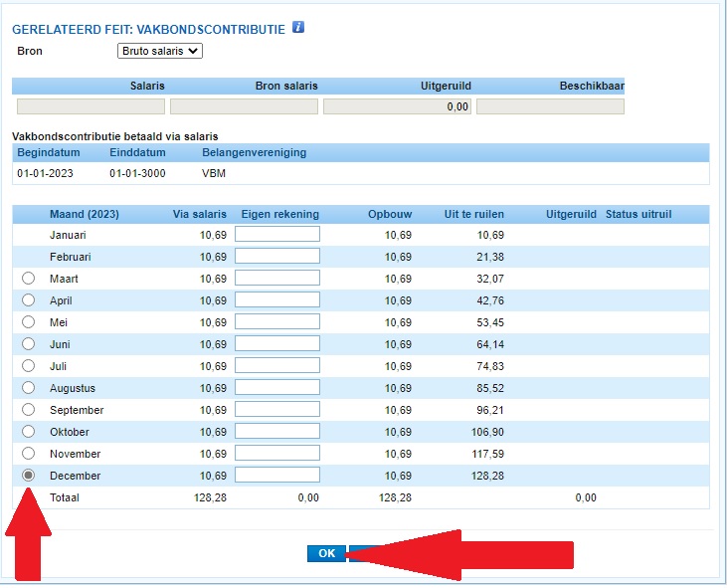Click the Totaal Eigen rekening amount 0,00

tap(308, 497)
